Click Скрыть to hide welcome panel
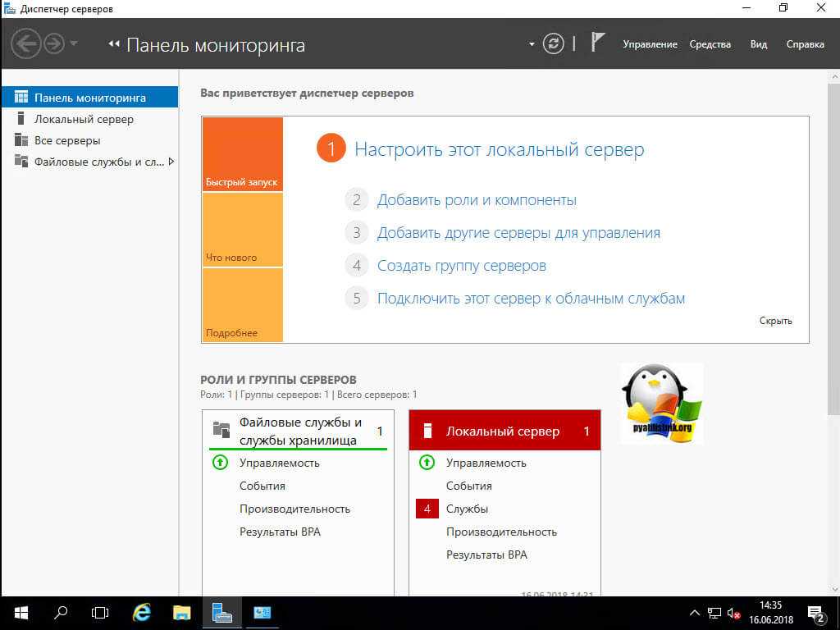Screen dimensions: 840x630 pyautogui.click(x=775, y=321)
